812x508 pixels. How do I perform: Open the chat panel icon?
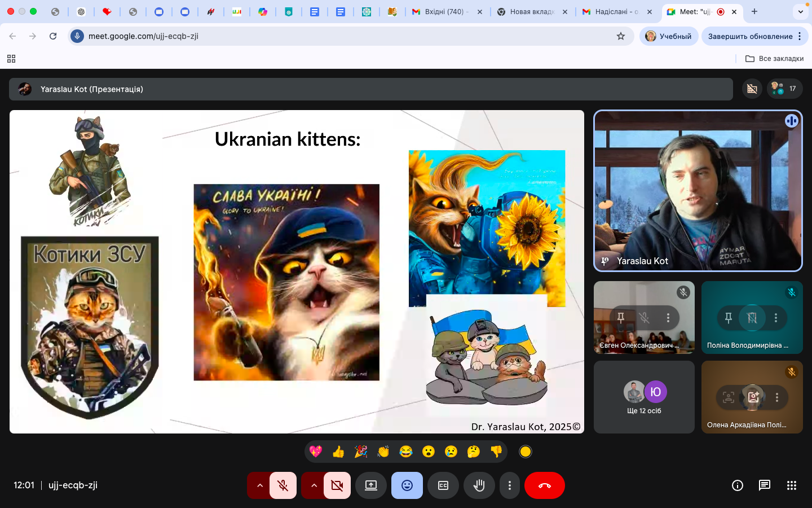point(765,485)
